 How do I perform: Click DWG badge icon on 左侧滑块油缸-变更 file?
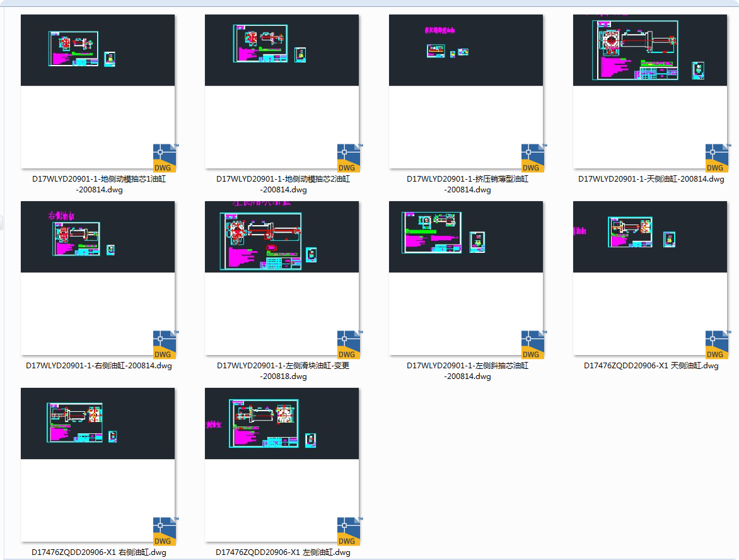pos(348,345)
